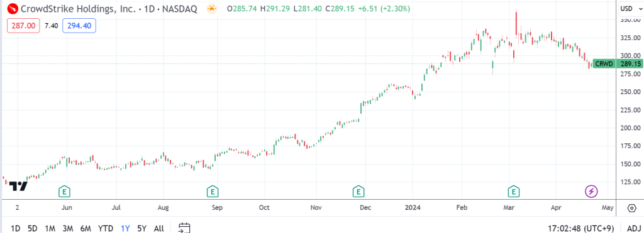The image size is (644, 233).
Task: Click the 294.40 buy price button
Action: point(79,26)
